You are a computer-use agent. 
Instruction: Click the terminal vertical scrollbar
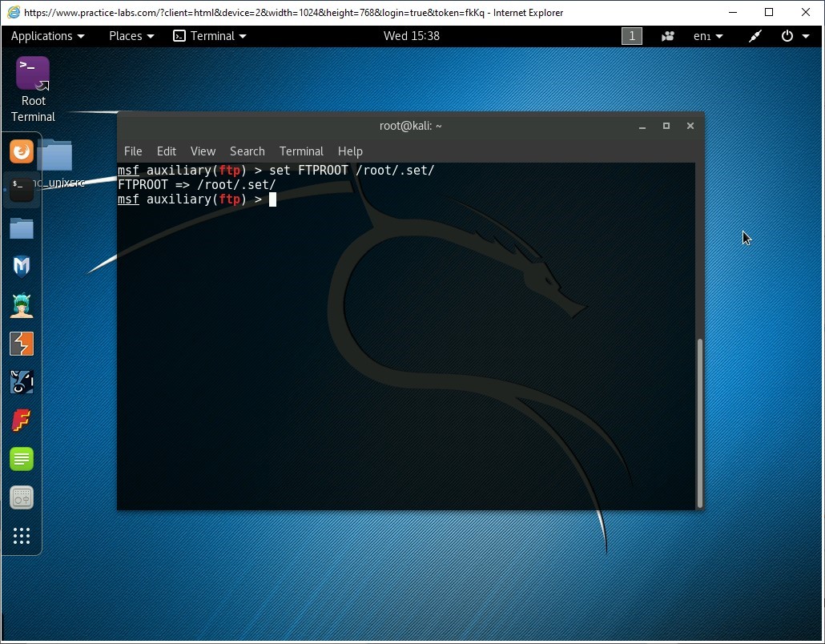pos(700,422)
